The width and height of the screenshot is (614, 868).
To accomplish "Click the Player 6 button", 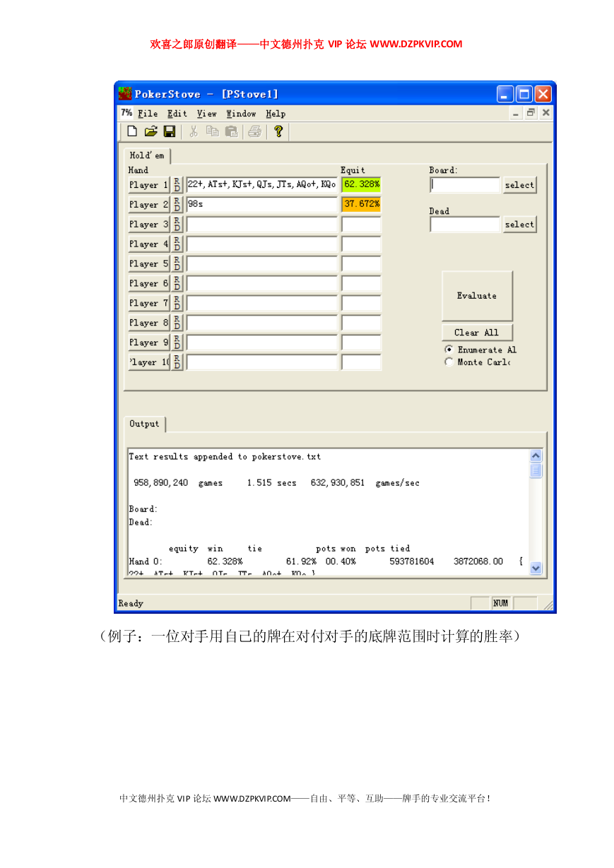I will coord(148,284).
